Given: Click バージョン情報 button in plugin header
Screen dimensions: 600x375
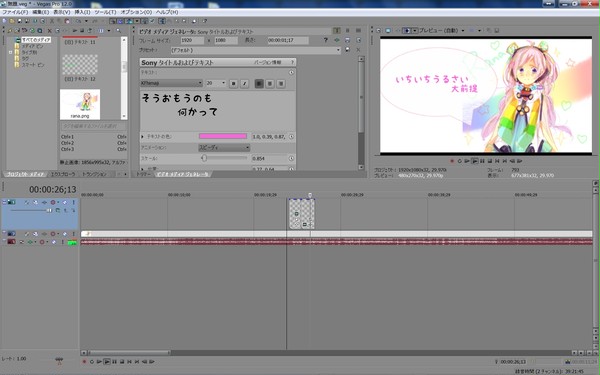Looking at the screenshot, I should [x=268, y=62].
